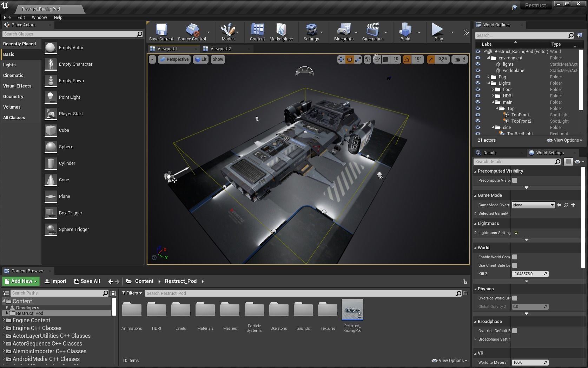Image resolution: width=588 pixels, height=368 pixels.
Task: Toggle grid snapping icon in viewport
Action: tap(386, 59)
